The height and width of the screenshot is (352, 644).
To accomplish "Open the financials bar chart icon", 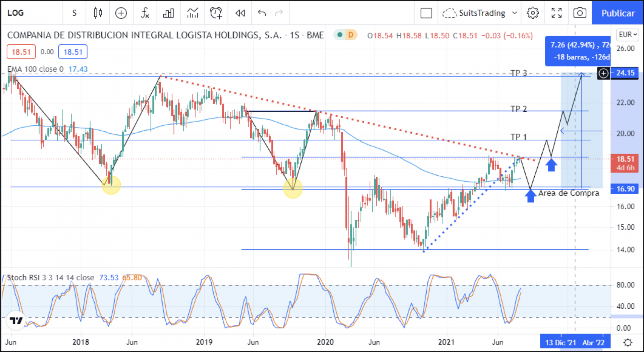I will 168,13.
